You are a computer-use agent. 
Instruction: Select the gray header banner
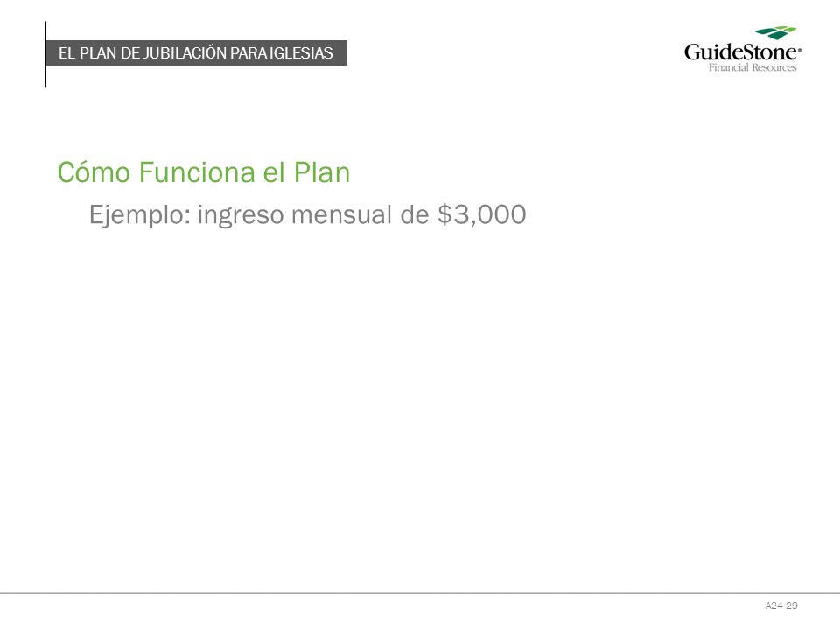tap(196, 53)
